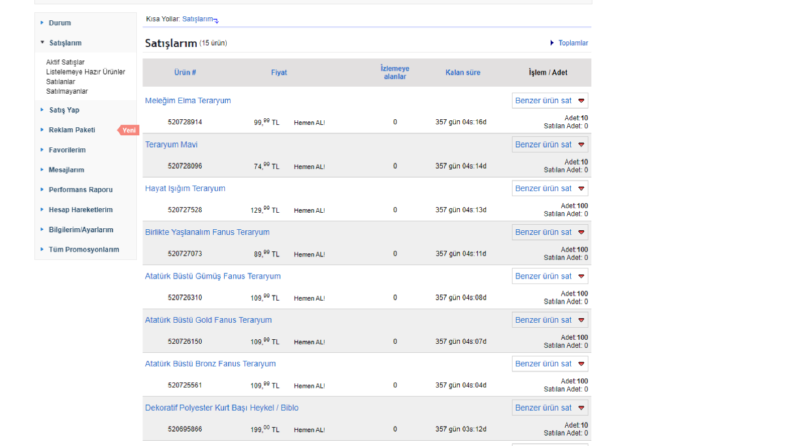The height and width of the screenshot is (446, 793).
Task: Click product number 520728914
Action: tap(185, 122)
